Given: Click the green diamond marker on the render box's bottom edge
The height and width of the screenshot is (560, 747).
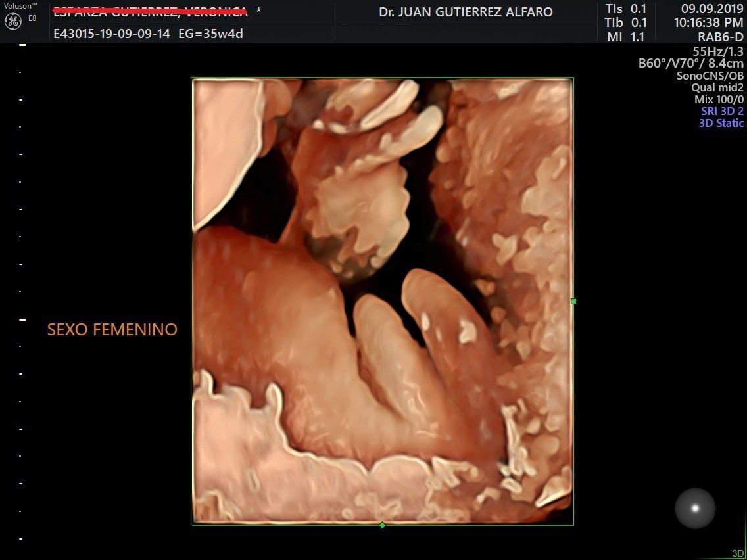Looking at the screenshot, I should click(x=382, y=525).
